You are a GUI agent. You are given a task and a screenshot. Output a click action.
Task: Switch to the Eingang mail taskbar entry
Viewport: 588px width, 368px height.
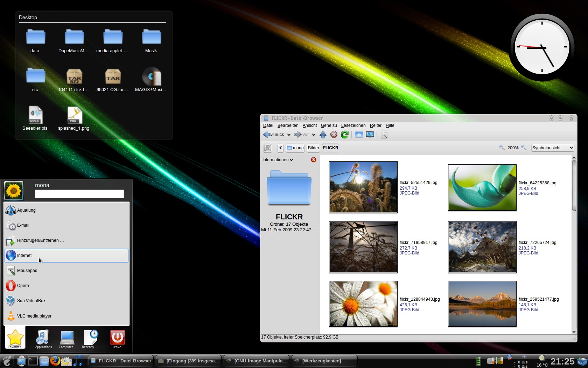point(189,361)
